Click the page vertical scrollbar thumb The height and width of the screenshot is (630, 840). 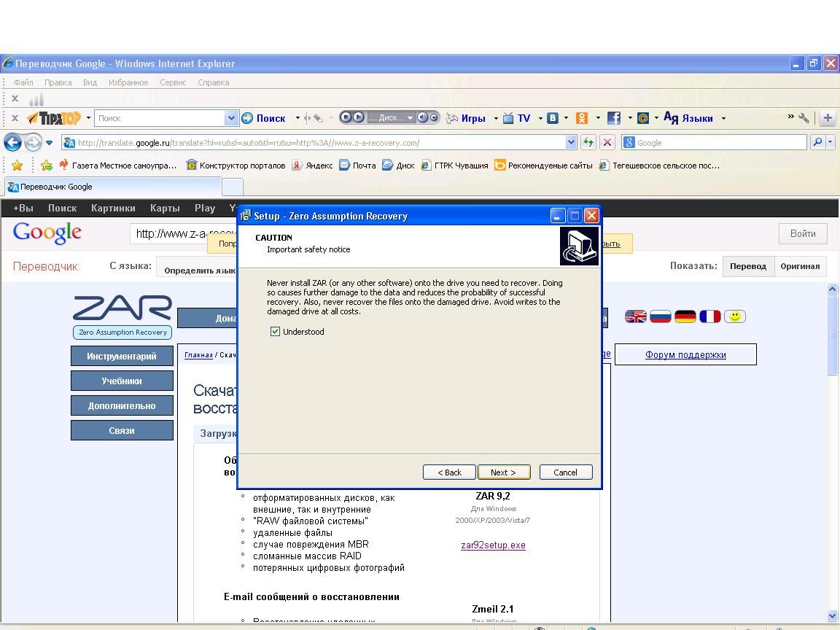[x=832, y=335]
